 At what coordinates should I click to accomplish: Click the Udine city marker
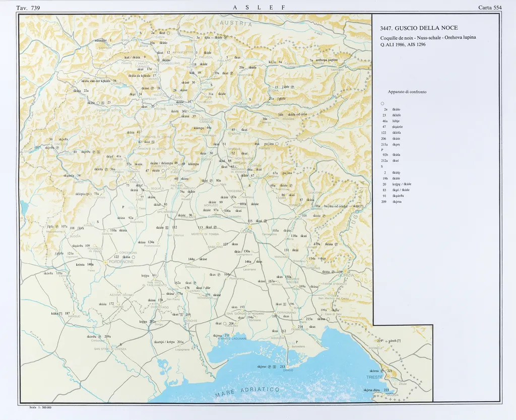pyautogui.click(x=249, y=227)
